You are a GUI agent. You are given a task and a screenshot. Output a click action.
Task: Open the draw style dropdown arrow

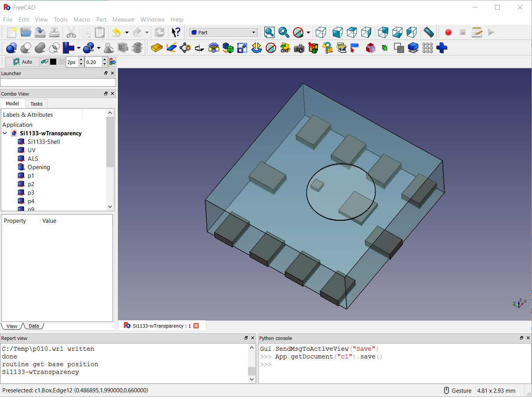[x=308, y=32]
